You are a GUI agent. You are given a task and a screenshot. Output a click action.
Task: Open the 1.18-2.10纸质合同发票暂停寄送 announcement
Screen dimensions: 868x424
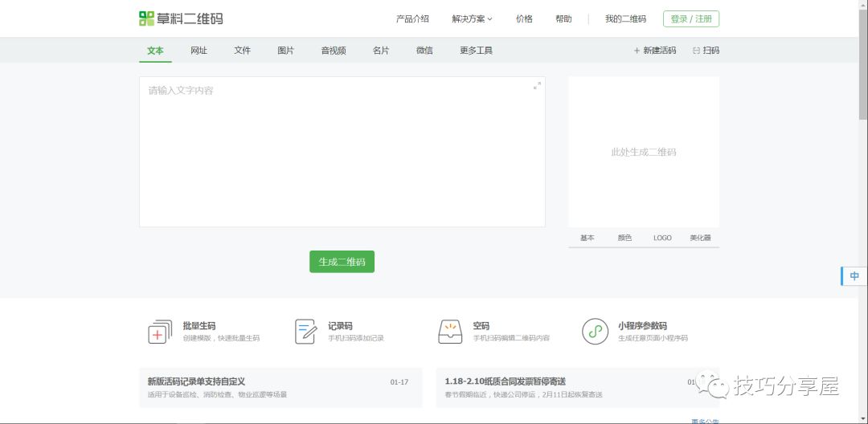(x=505, y=381)
